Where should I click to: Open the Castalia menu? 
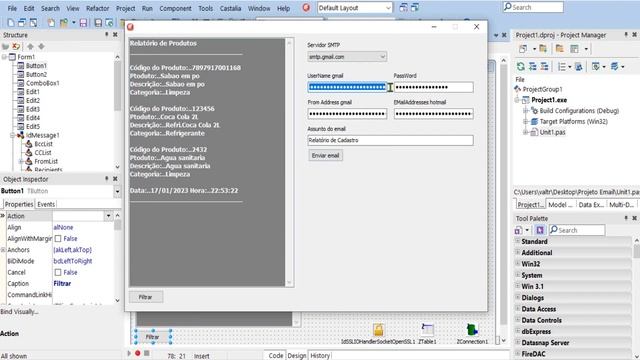pos(230,8)
